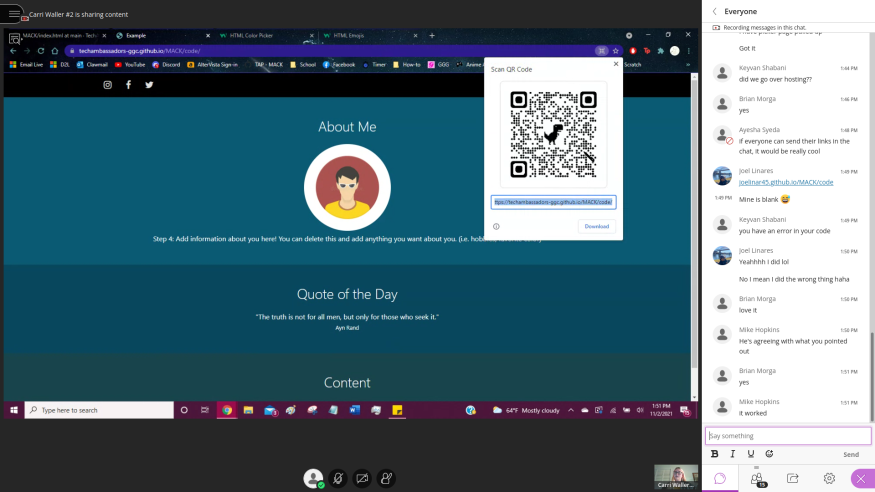
Task: Click the info icon in QR popup
Action: [x=496, y=226]
